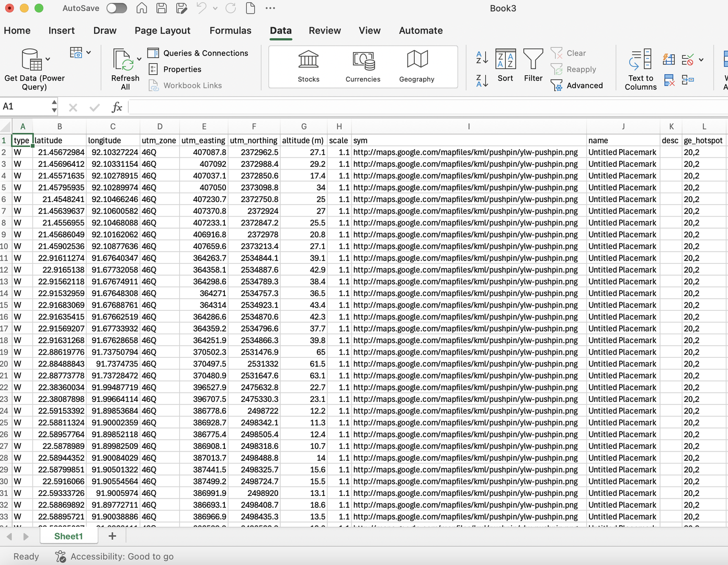This screenshot has height=565, width=728.
Task: Expand the Get Data dropdown arrow
Action: pos(48,59)
